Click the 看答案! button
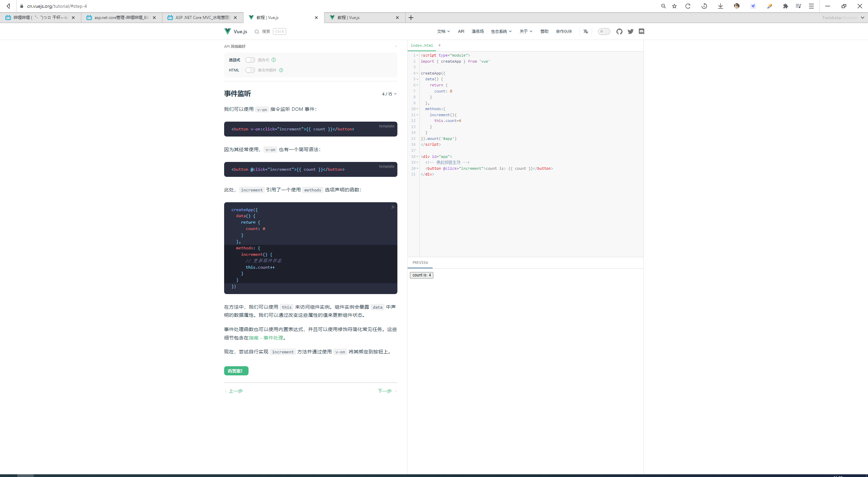This screenshot has height=477, width=868. click(236, 371)
